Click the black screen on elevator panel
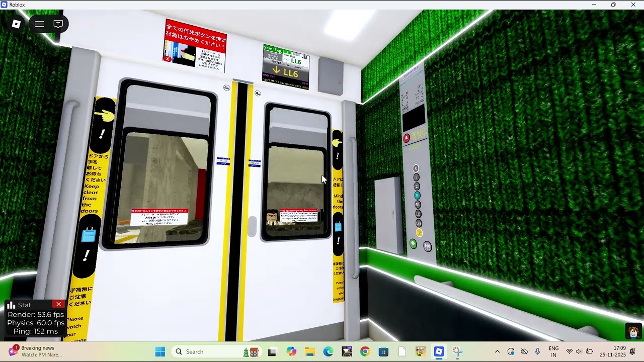This screenshot has width=644, height=362. [x=414, y=119]
